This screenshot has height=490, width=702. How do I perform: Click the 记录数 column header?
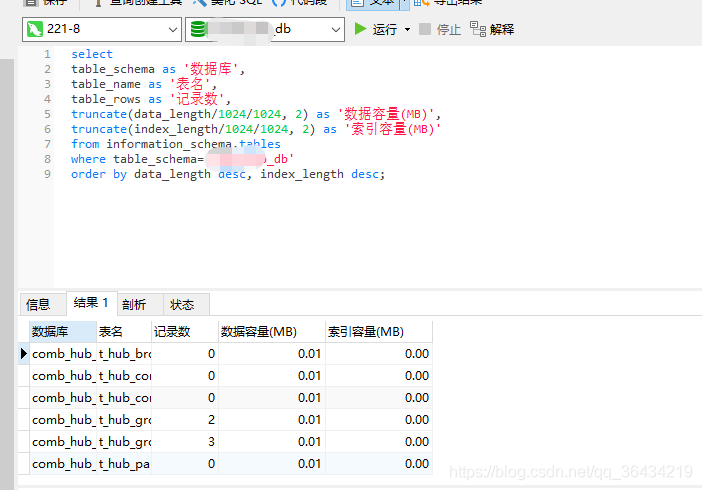[x=185, y=332]
